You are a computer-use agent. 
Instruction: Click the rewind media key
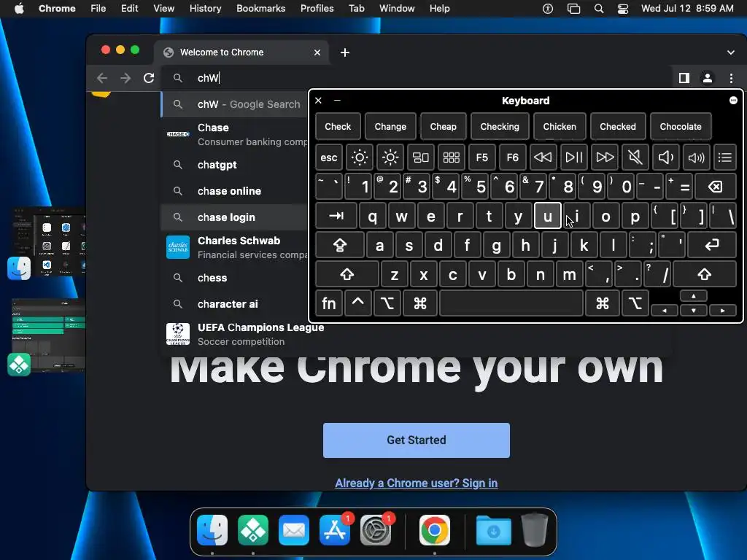coord(543,157)
